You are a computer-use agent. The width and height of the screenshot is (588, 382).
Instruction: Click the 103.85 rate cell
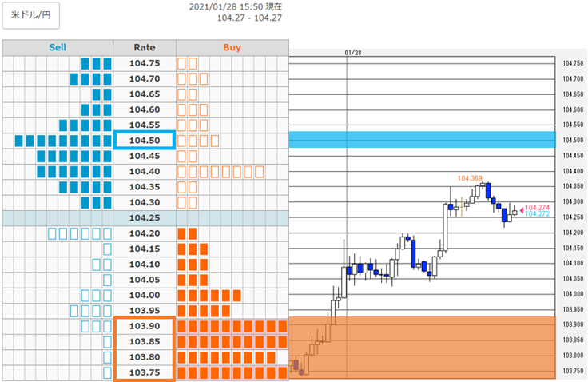pos(145,341)
